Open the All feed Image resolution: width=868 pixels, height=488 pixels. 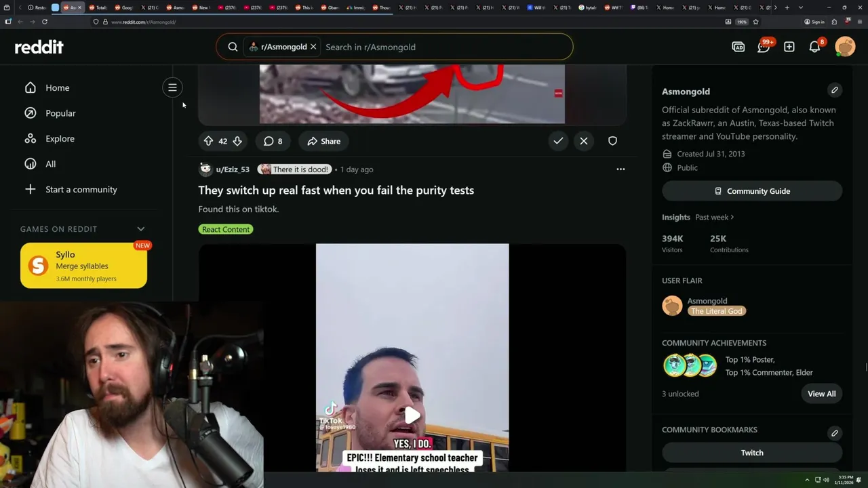[50, 164]
